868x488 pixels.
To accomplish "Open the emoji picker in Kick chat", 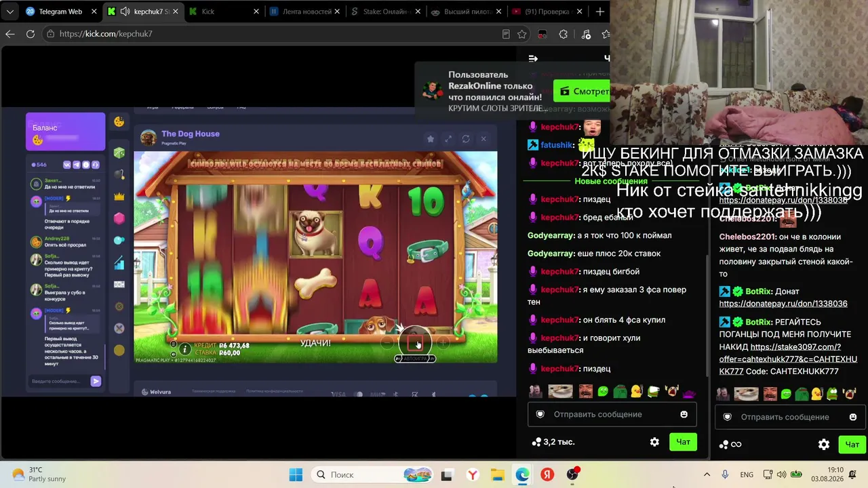I will tap(684, 414).
